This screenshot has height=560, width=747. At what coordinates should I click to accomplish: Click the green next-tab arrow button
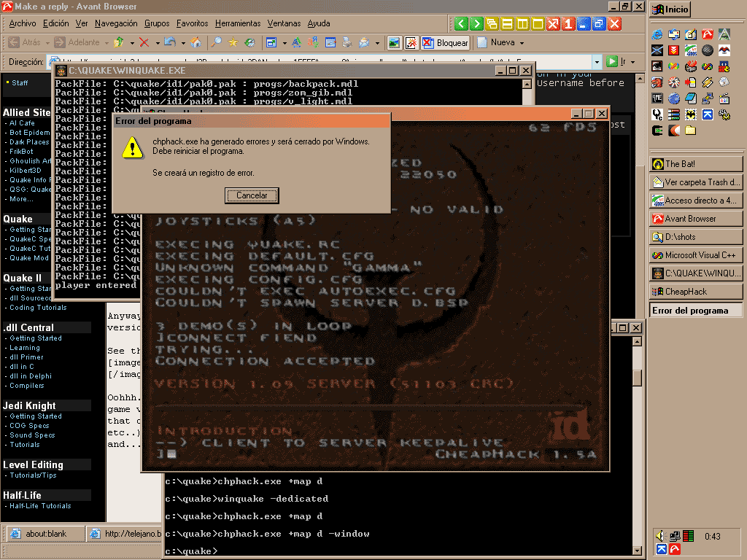tap(476, 24)
